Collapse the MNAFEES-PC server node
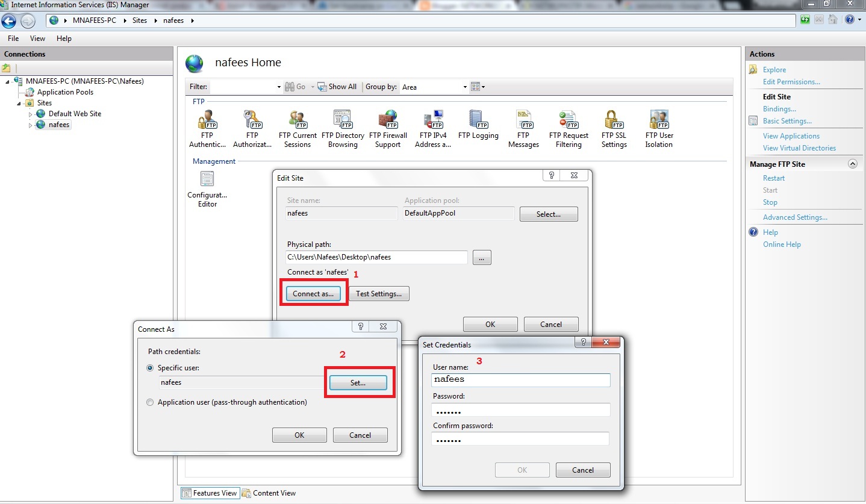This screenshot has height=504, width=866. point(8,81)
